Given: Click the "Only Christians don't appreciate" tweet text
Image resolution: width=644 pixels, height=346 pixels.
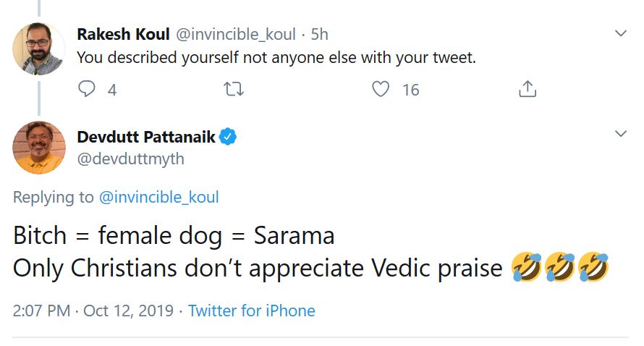Looking at the screenshot, I should click(257, 268).
